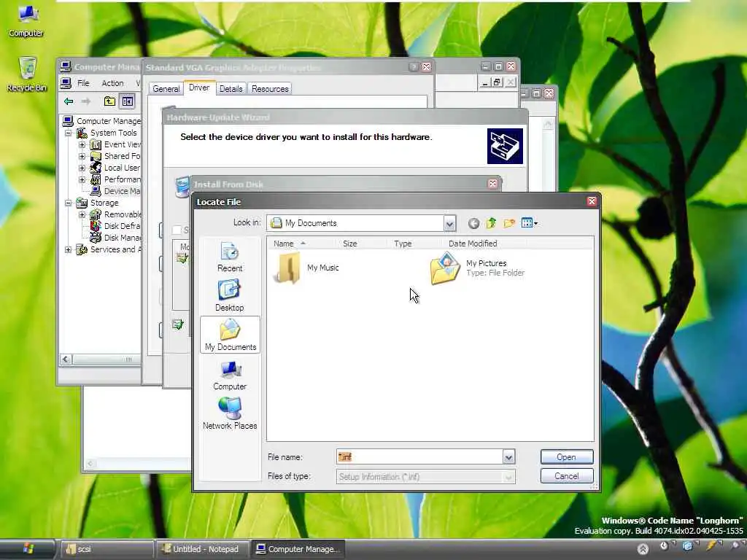Click the Up one level toolbar icon
Viewport: 747px width, 560px height.
(x=109, y=101)
